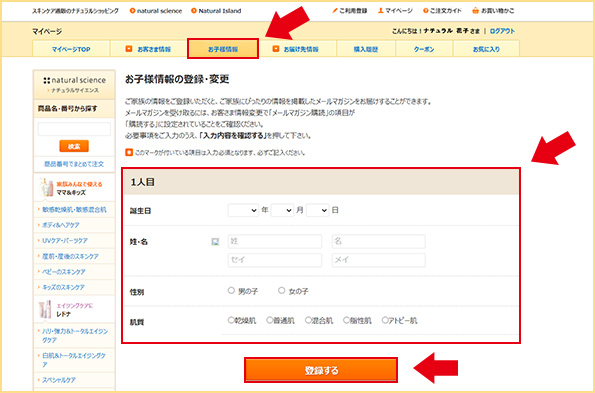Image resolution: width=595 pixels, height=393 pixels.
Task: Click the 姓 last name field
Action: pyautogui.click(x=275, y=241)
